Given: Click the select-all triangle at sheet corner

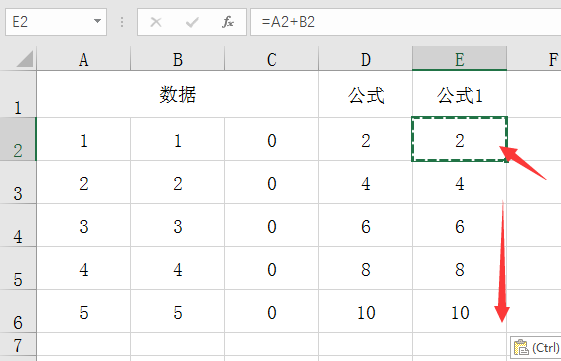Looking at the screenshot, I should [x=25, y=59].
